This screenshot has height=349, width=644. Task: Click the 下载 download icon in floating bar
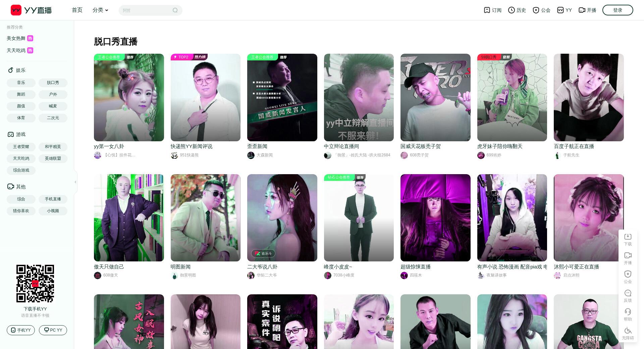(628, 237)
